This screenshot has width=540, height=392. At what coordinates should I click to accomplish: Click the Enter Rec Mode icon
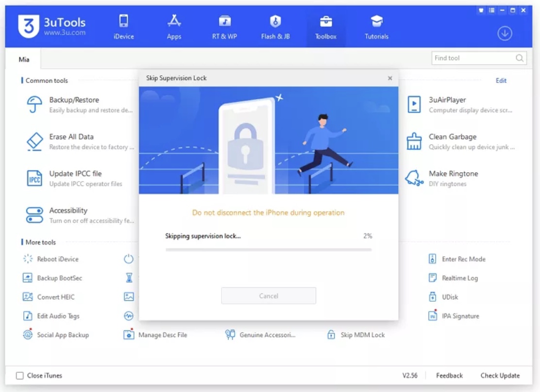[433, 259]
